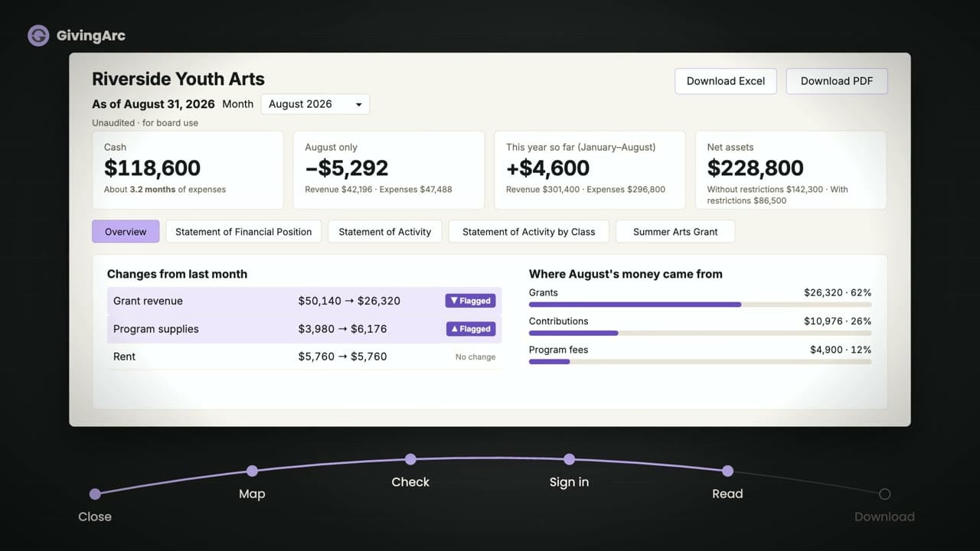Click the "$50,140 → $26,320" value
980x551 pixels.
[x=349, y=301]
